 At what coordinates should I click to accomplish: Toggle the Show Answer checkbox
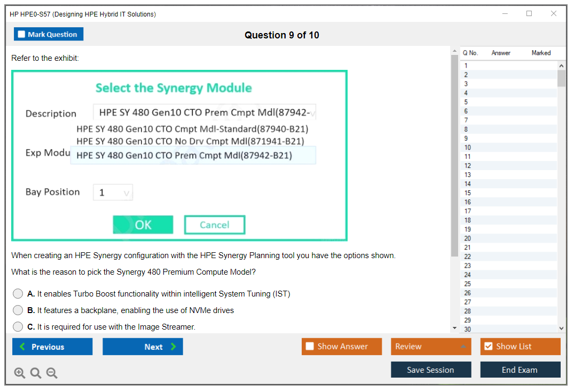coord(310,347)
